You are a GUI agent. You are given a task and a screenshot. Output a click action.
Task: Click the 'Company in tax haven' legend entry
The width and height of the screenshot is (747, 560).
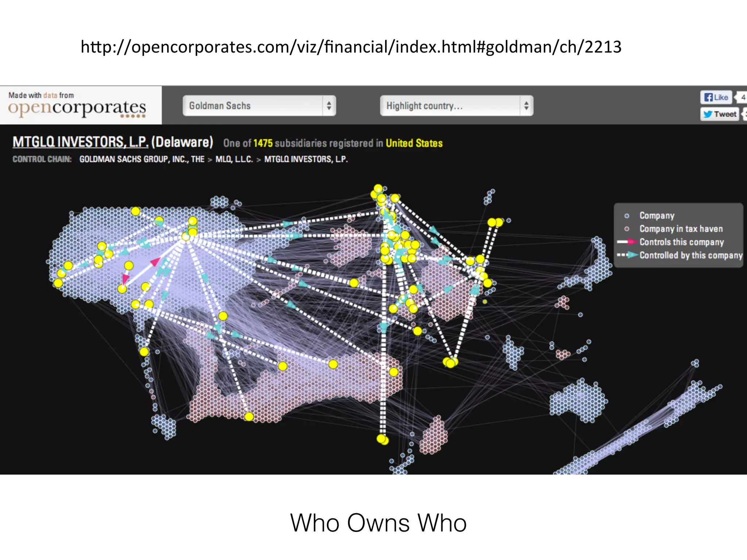pos(681,229)
